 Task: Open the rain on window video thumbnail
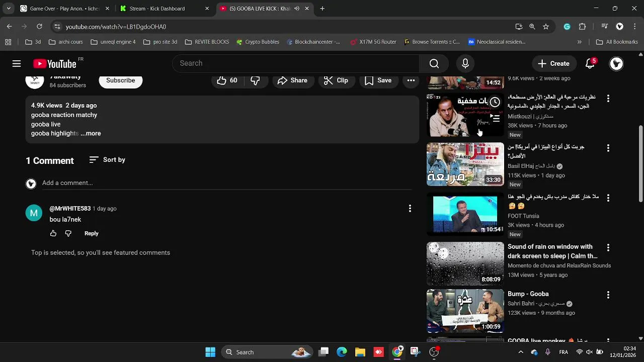tap(465, 264)
